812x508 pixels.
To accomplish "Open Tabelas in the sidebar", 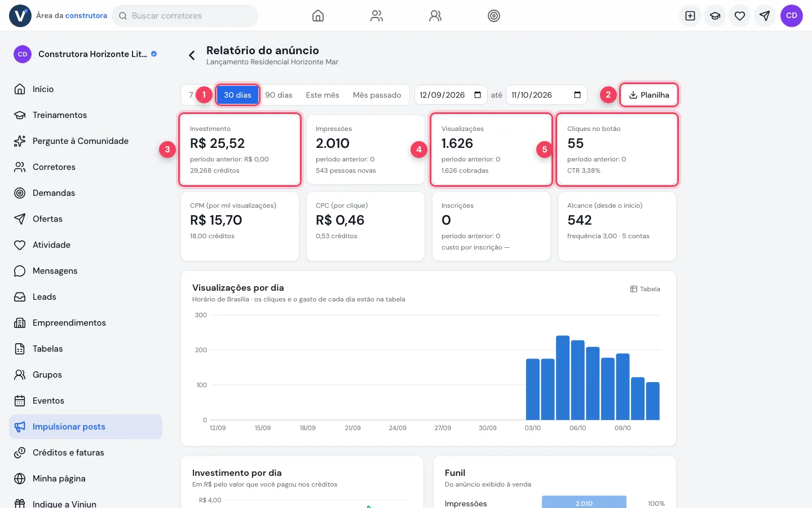I will pos(86,349).
